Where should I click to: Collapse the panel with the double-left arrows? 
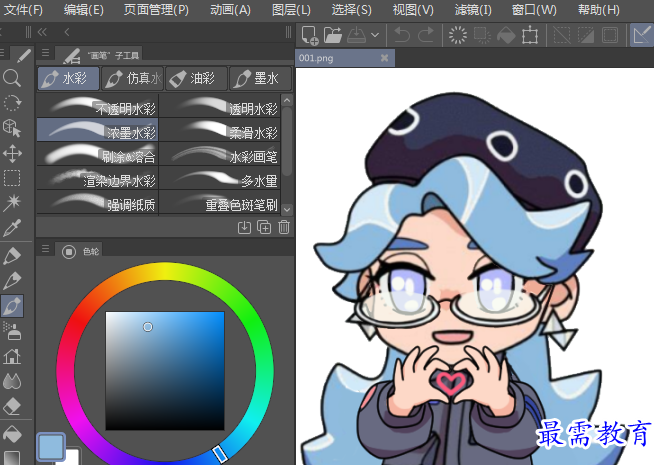point(42,32)
